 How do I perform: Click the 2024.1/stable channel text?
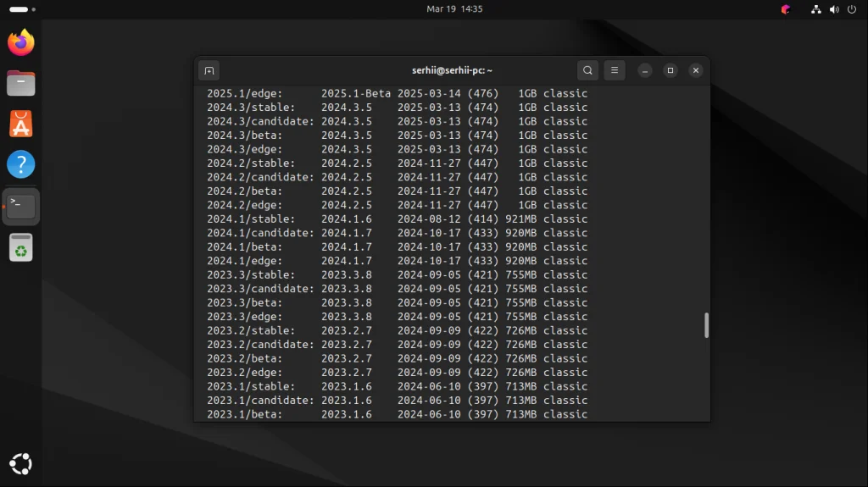[251, 219]
